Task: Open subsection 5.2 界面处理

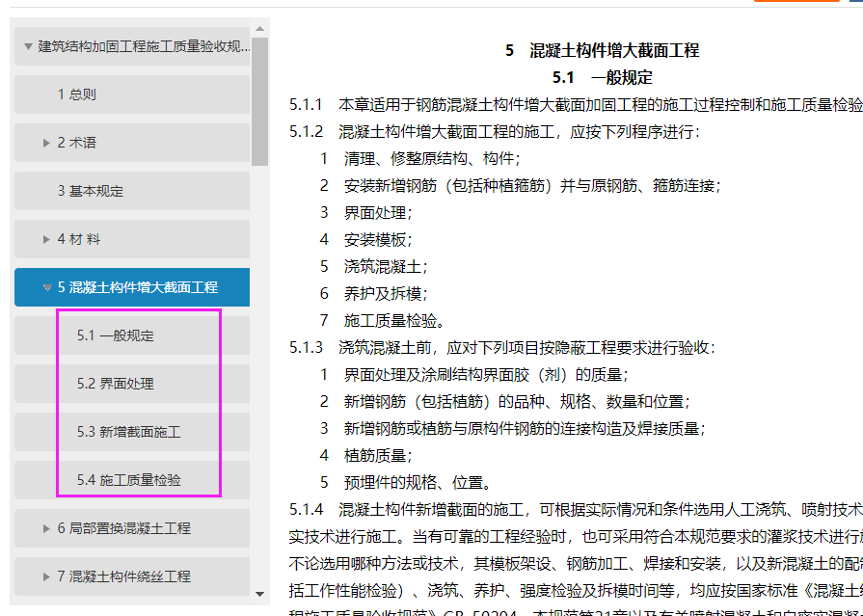Action: (x=116, y=384)
